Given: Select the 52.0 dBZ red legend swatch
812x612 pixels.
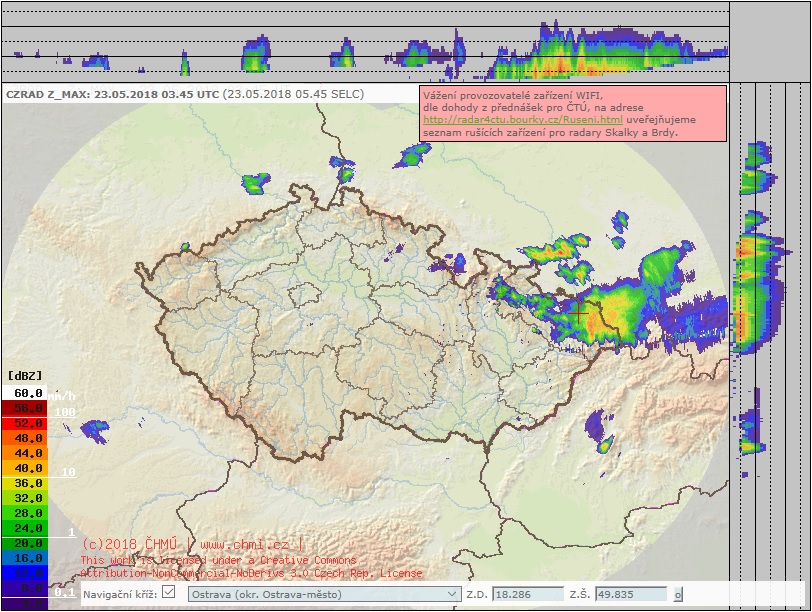Looking at the screenshot, I should pyautogui.click(x=27, y=423).
